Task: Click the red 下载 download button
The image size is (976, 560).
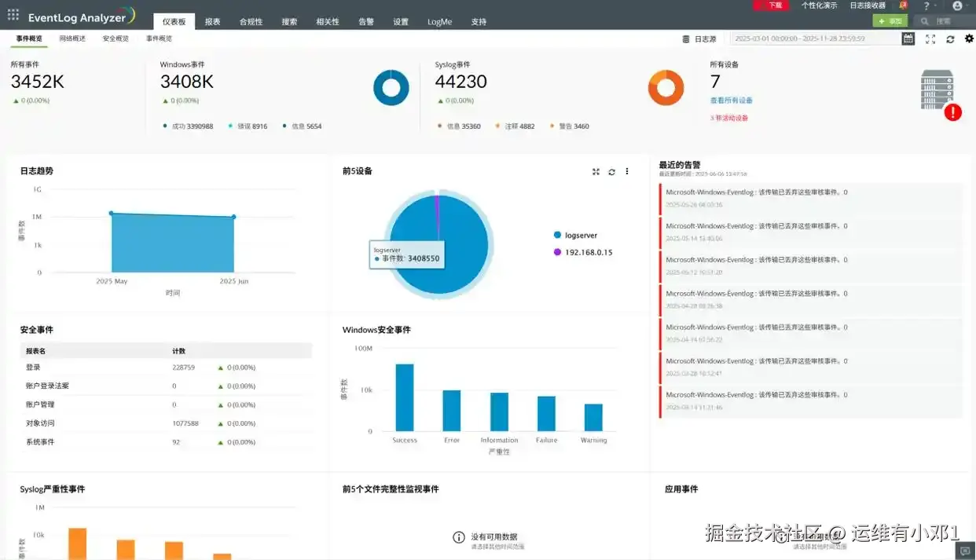Action: click(771, 5)
